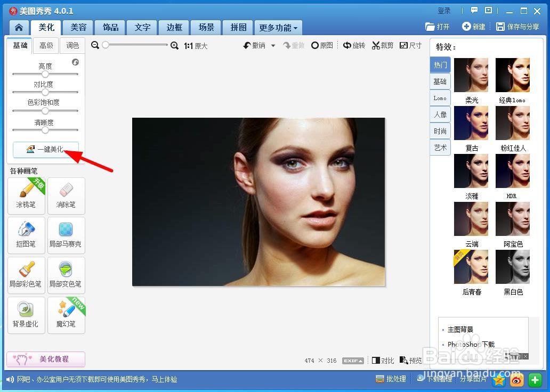This screenshot has width=550, height=392.
Task: Open the 背景虚化 background blur tool
Action: point(26,315)
